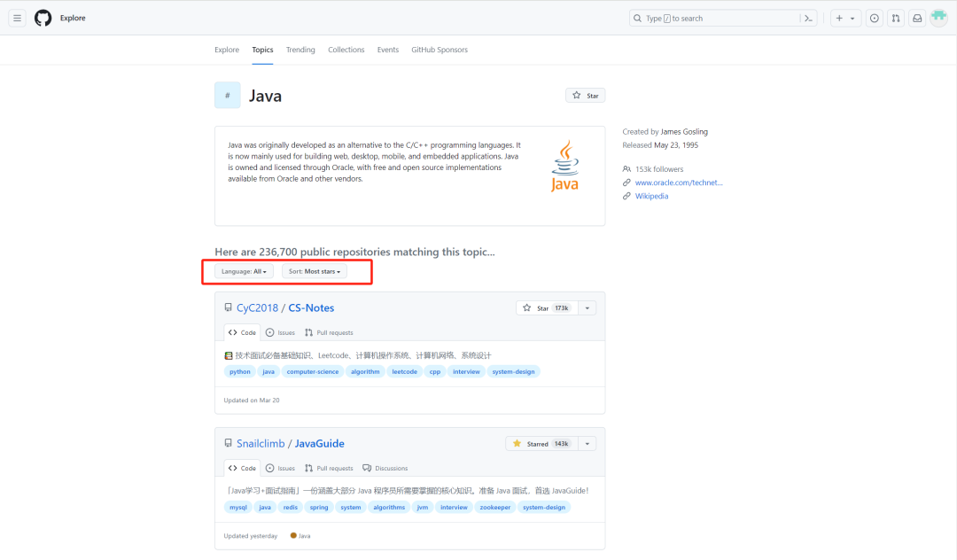Open the Collections tab

[x=346, y=50]
